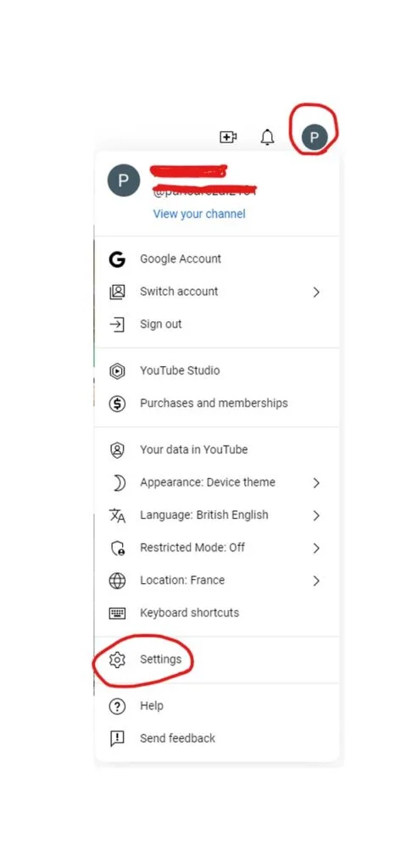The height and width of the screenshot is (868, 401).
Task: Click the circled P avatar at top right
Action: click(x=314, y=136)
